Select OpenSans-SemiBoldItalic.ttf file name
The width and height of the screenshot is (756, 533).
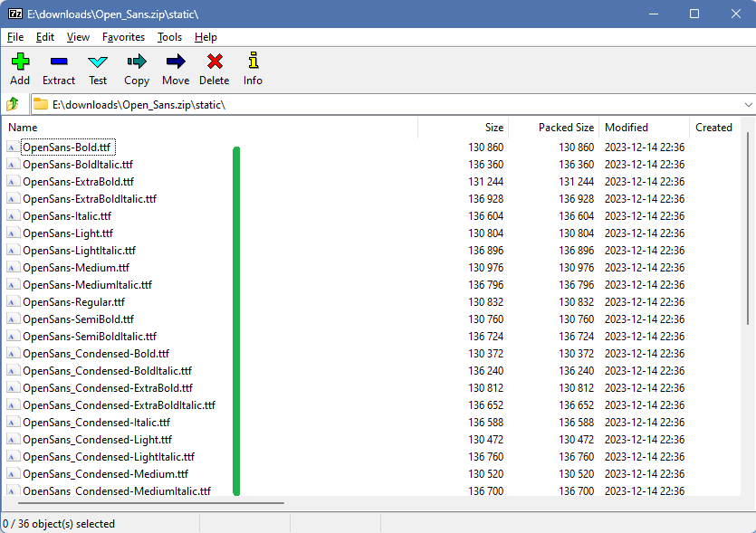(x=90, y=337)
